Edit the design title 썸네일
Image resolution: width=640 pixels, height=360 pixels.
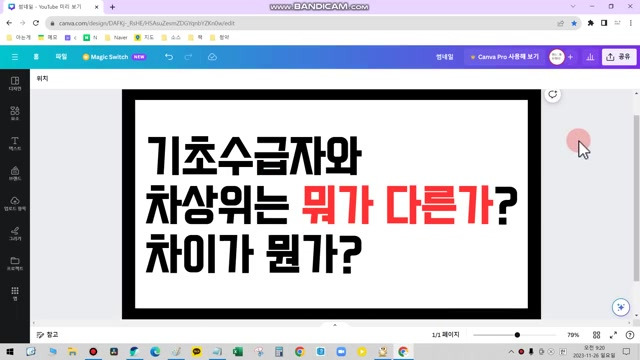point(444,57)
